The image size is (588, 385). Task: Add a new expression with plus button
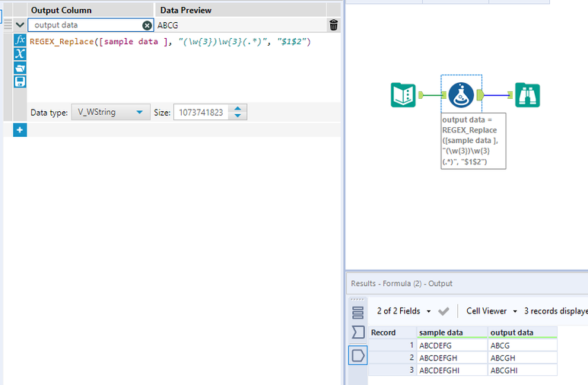click(x=20, y=130)
